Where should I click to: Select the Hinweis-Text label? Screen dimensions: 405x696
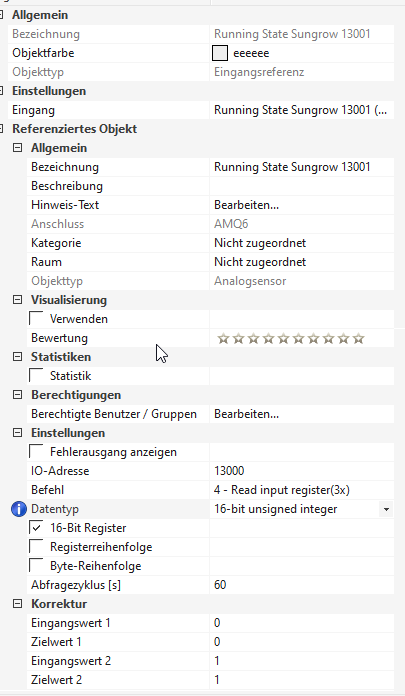coord(65,205)
